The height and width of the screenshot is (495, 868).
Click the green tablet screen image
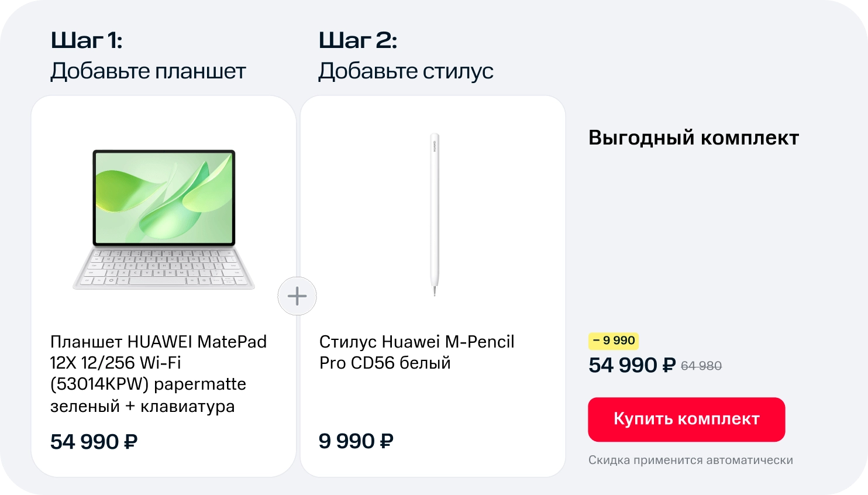coord(164,197)
